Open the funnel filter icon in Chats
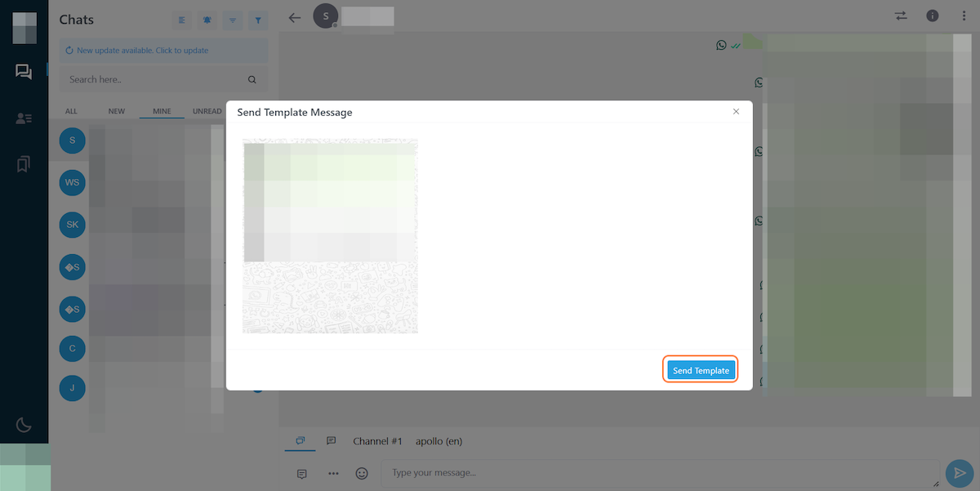The image size is (980, 491). pyautogui.click(x=258, y=20)
